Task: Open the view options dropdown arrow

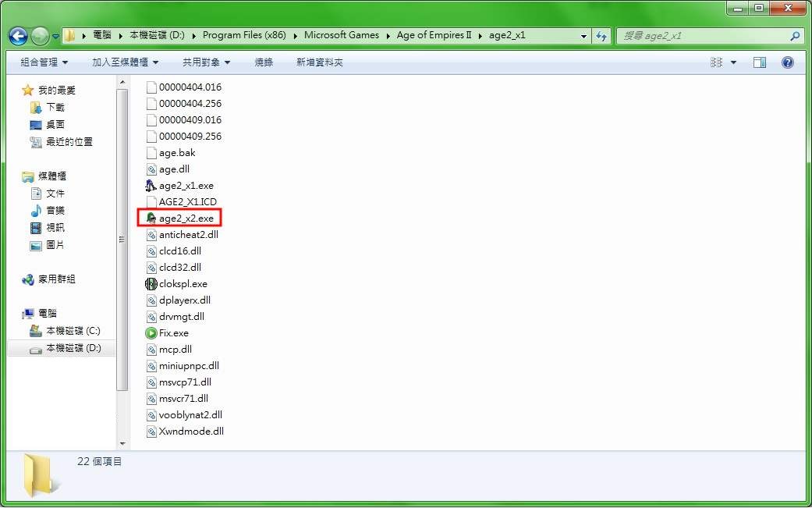Action: point(733,62)
